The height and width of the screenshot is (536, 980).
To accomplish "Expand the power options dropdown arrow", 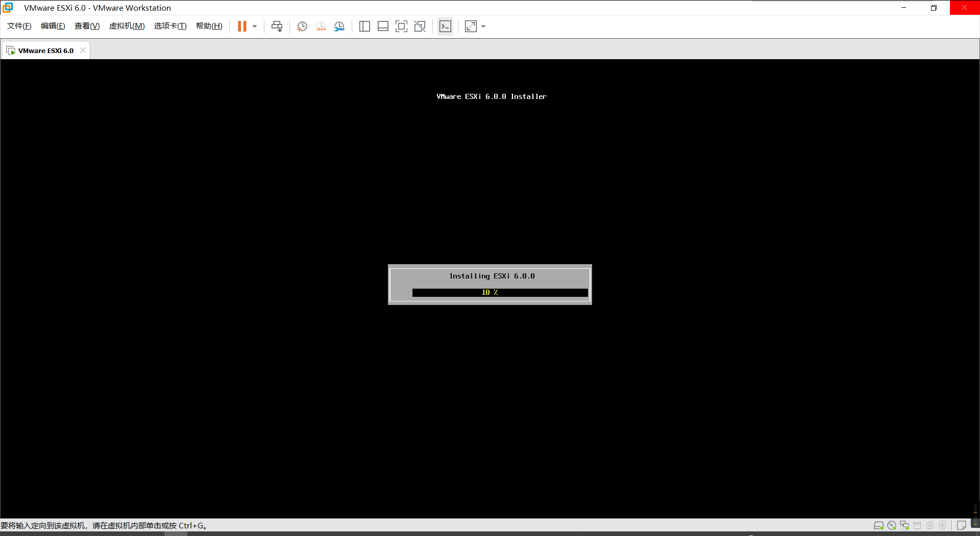I will coord(255,27).
